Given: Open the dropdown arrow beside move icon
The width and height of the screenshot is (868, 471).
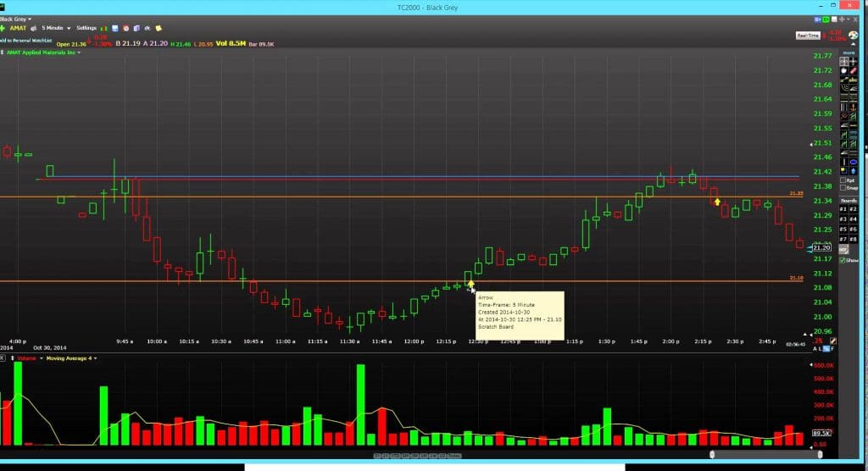Looking at the screenshot, I should tap(848, 19).
